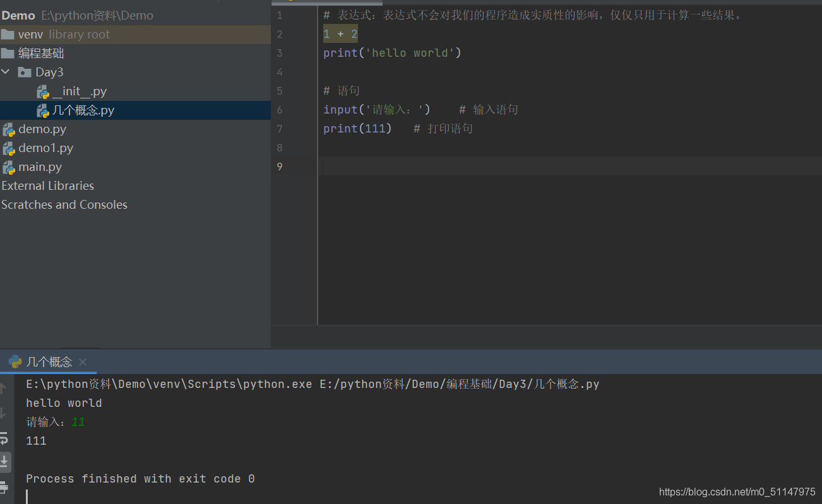Open demo.py from project tree

42,129
